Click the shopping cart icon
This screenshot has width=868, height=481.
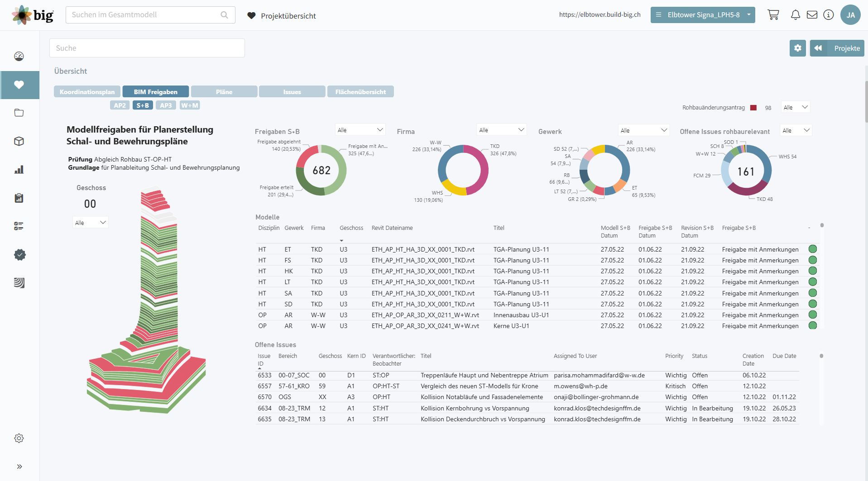click(773, 15)
